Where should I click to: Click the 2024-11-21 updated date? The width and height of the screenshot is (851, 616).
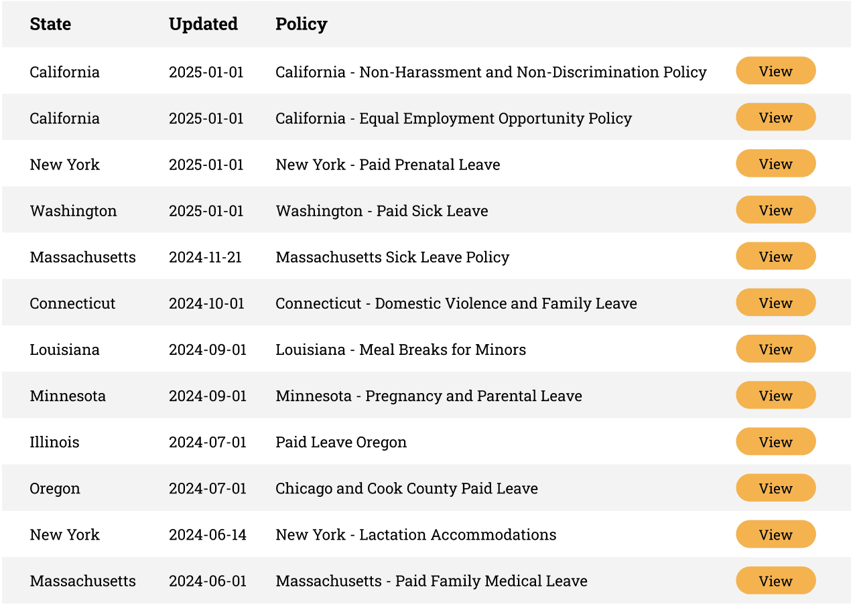(x=205, y=257)
